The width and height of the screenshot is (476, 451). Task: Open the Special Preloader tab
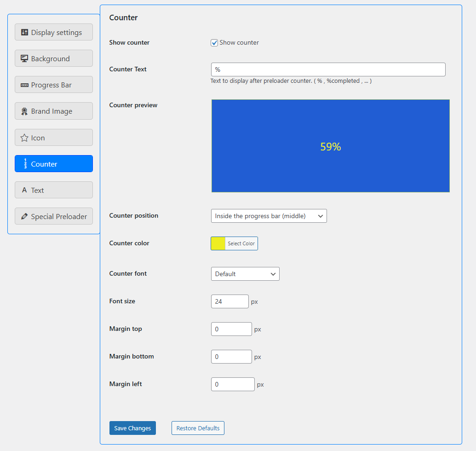(53, 216)
